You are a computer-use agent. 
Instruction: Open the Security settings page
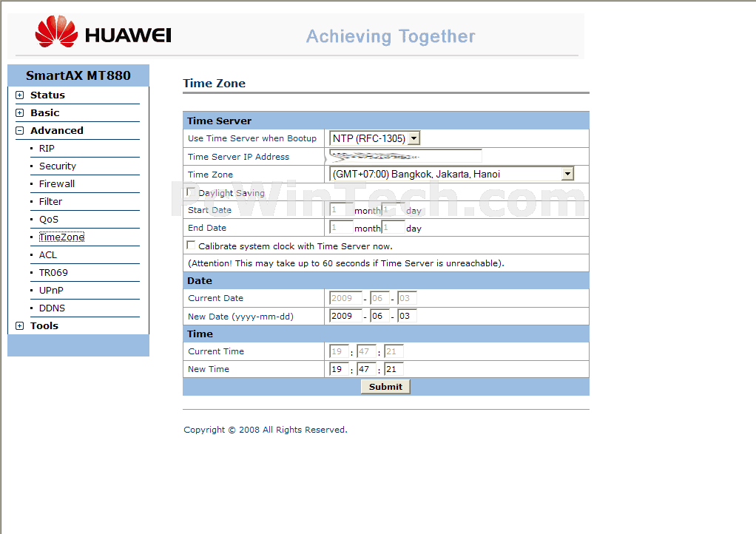pyautogui.click(x=58, y=166)
